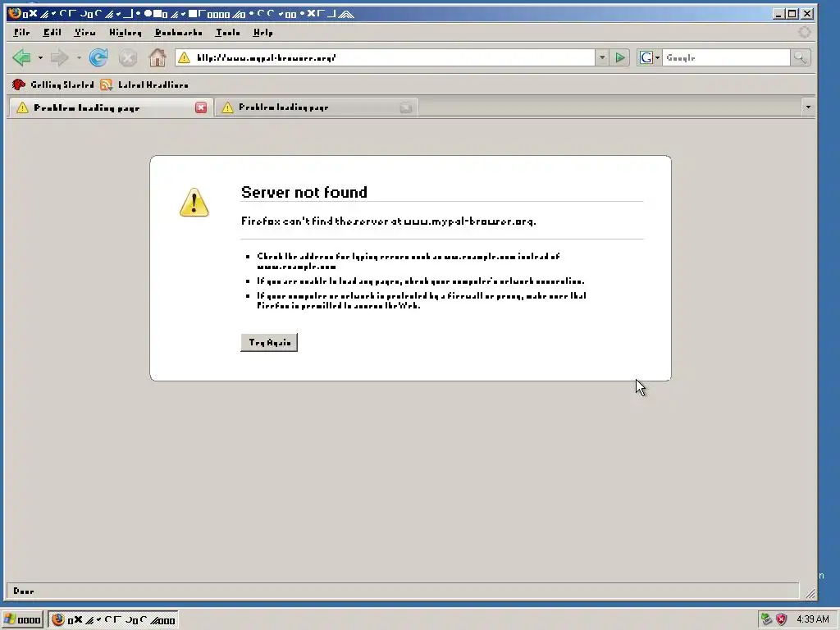Click the network tray icon
Screen dimensions: 840x630
pos(767,619)
